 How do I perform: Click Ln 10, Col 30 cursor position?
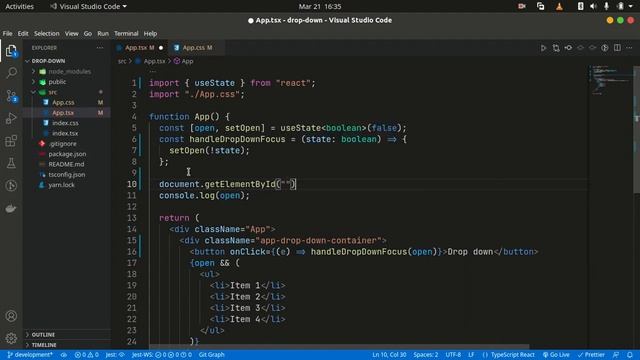click(389, 355)
